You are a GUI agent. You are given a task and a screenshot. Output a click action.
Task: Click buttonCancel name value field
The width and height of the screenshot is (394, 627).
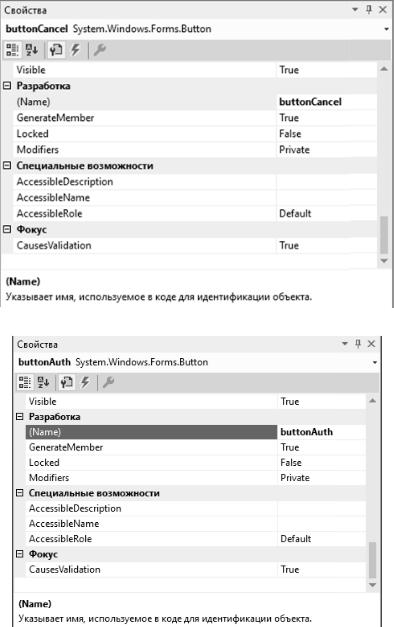327,102
